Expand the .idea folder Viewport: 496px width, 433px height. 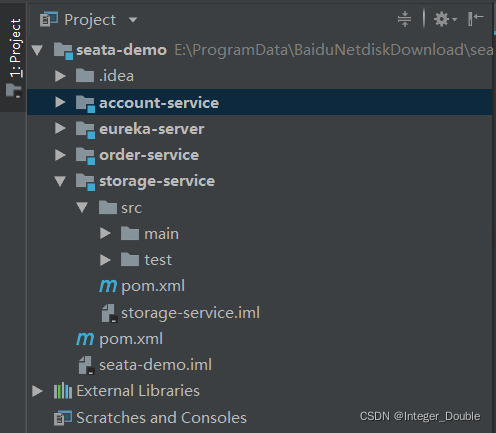pyautogui.click(x=60, y=76)
